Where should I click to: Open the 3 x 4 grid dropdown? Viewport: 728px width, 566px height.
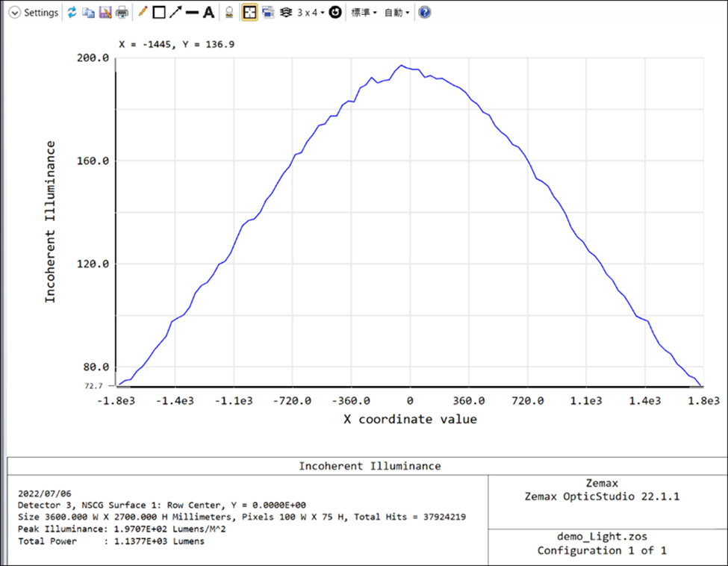tap(310, 13)
